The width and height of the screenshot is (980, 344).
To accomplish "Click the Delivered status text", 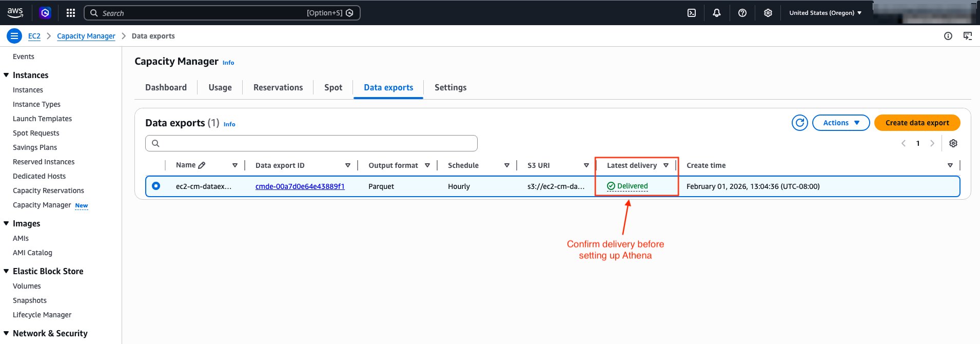I will 632,186.
